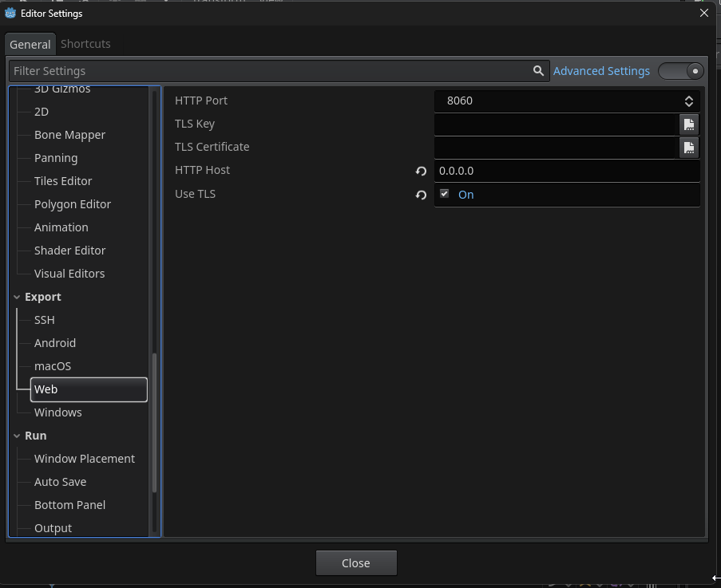Click the Advanced Settings label
This screenshot has height=588, width=721.
[601, 71]
